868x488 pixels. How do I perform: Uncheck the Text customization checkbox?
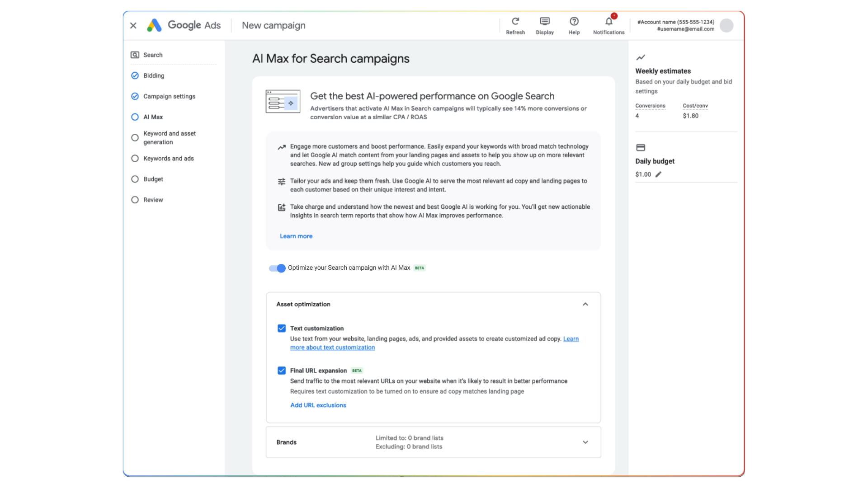[x=282, y=328]
